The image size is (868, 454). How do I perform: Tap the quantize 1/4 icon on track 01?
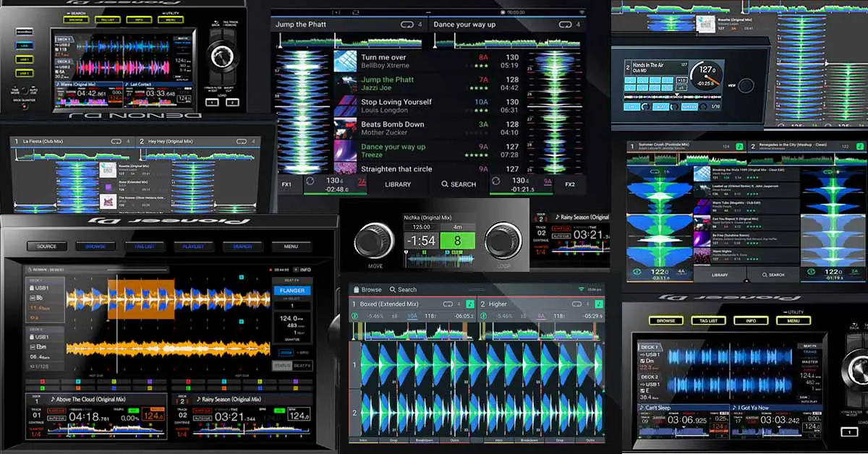tap(35, 433)
